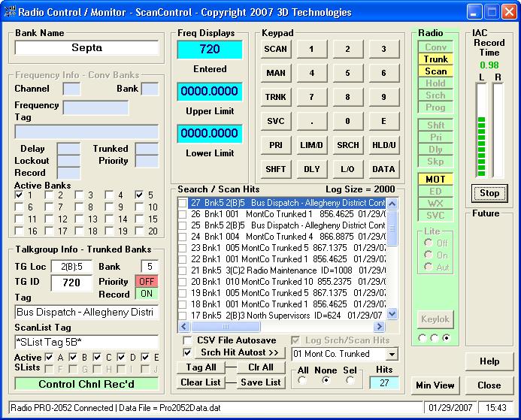Click keypad digit 0
This screenshot has width=521, height=420.
coord(347,121)
